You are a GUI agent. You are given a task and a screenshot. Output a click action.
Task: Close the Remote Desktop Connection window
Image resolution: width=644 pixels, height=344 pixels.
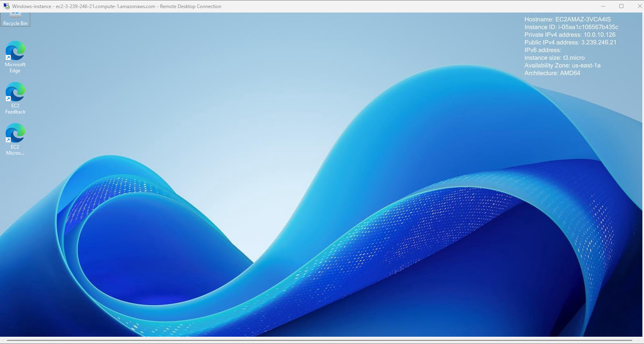[639, 6]
